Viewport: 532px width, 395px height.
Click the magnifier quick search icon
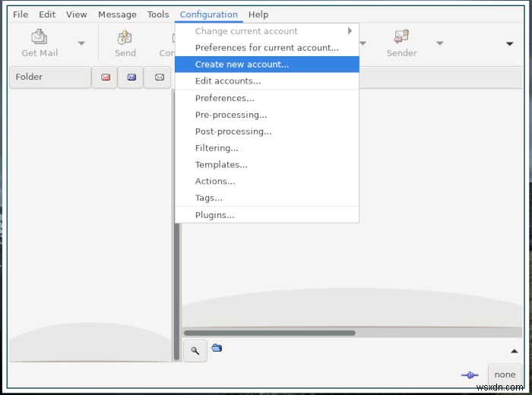click(x=195, y=351)
